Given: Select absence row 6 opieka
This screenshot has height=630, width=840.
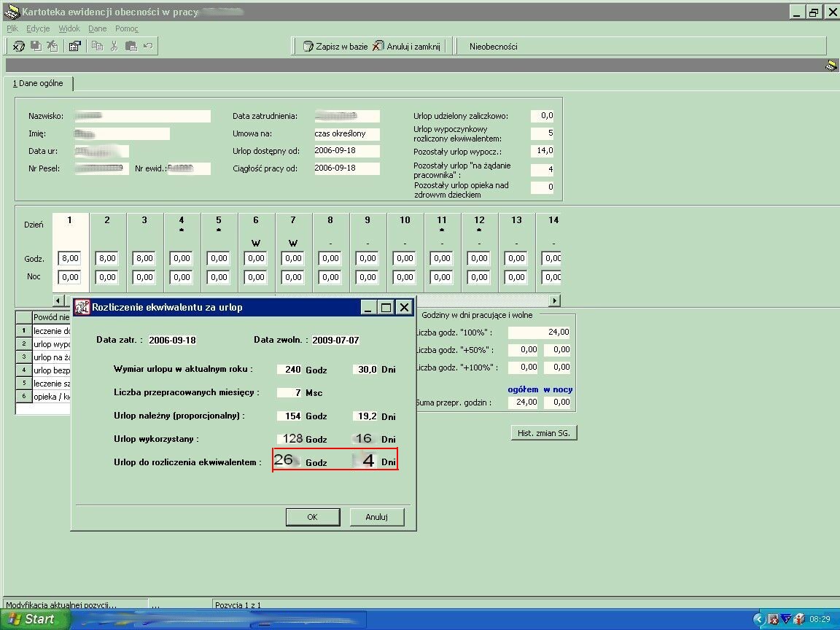Looking at the screenshot, I should coord(43,397).
